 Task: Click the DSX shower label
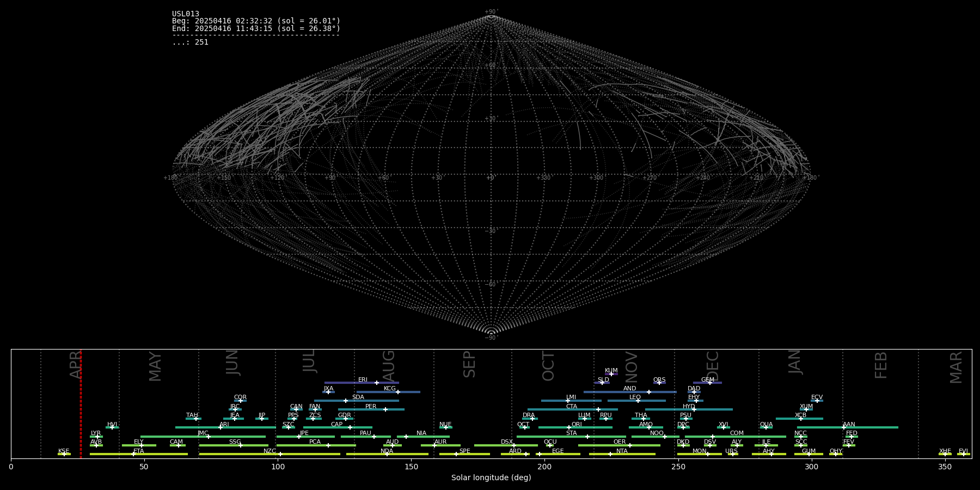[x=507, y=442]
